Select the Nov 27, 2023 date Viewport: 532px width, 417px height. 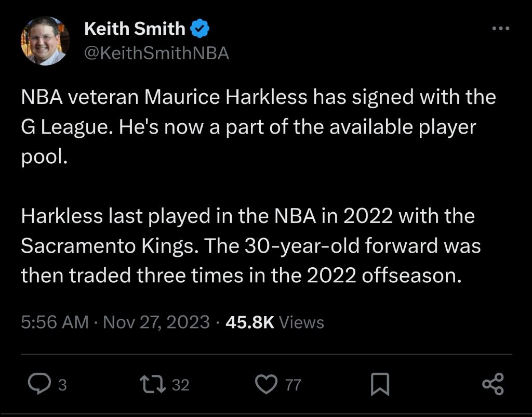(156, 322)
